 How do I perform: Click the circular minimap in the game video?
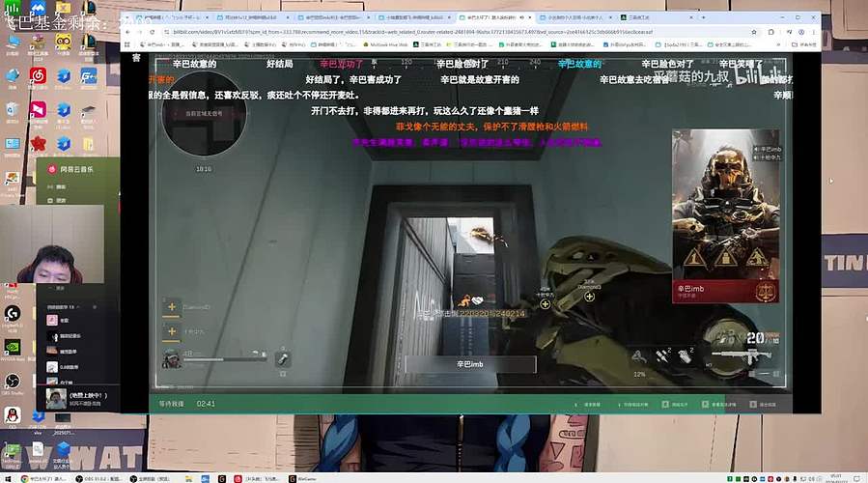[x=204, y=114]
